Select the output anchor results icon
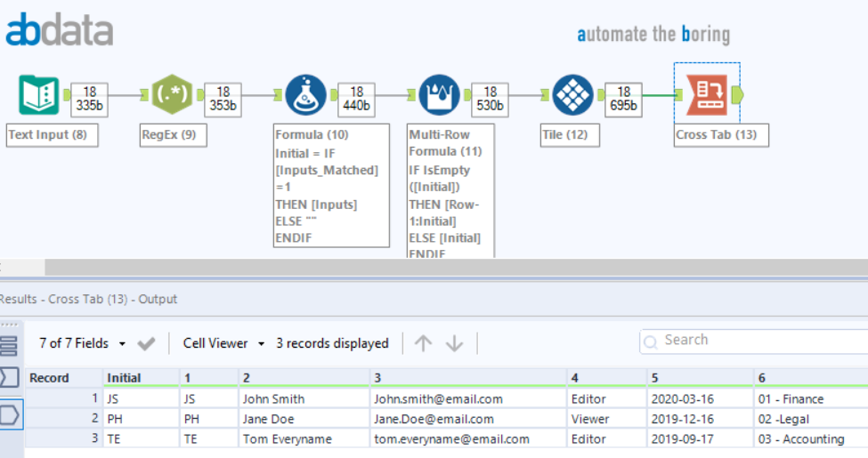Image resolution: width=868 pixels, height=458 pixels. pos(9,414)
